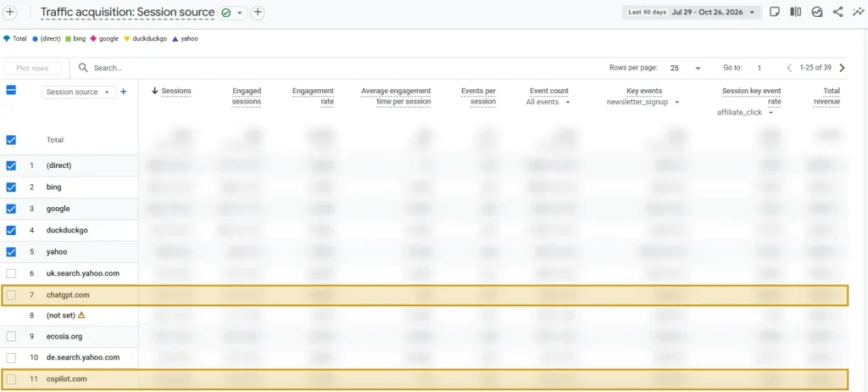Image resolution: width=868 pixels, height=392 pixels.
Task: Click the warning icon beside (not set)
Action: (x=81, y=315)
